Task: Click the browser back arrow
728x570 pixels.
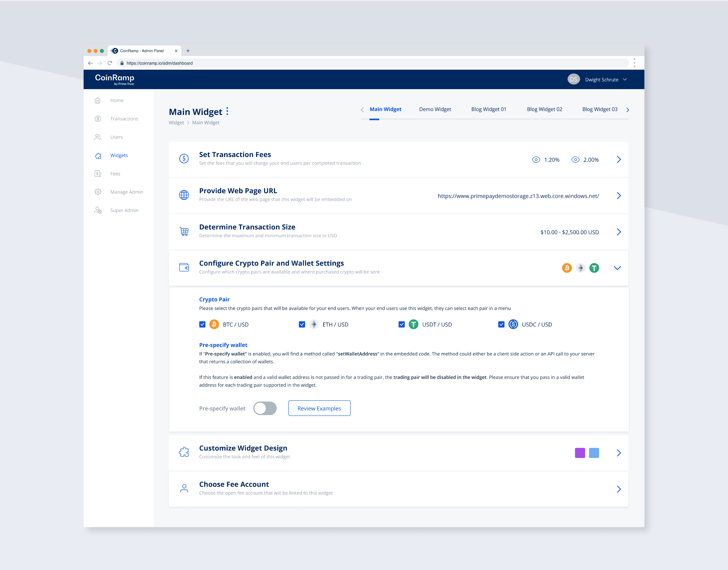Action: point(90,63)
